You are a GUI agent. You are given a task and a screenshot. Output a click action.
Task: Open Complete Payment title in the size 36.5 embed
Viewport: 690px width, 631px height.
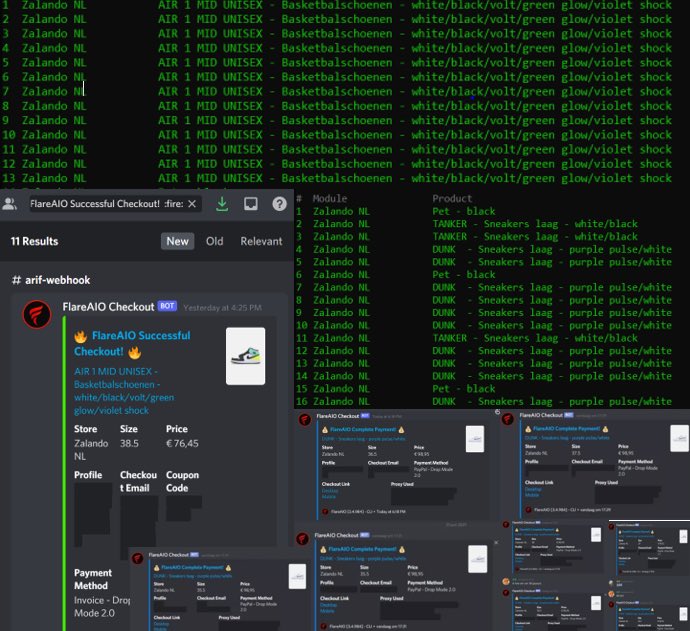tap(363, 429)
